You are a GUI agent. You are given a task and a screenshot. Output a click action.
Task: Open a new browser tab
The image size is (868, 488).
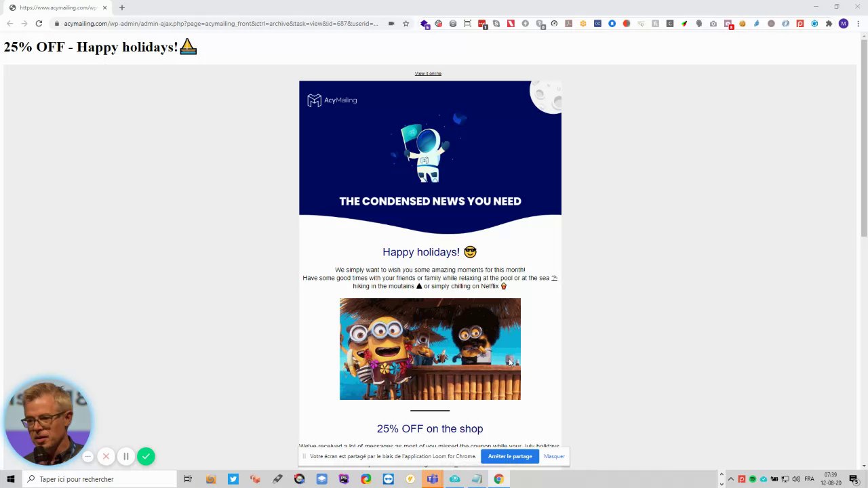tap(122, 7)
